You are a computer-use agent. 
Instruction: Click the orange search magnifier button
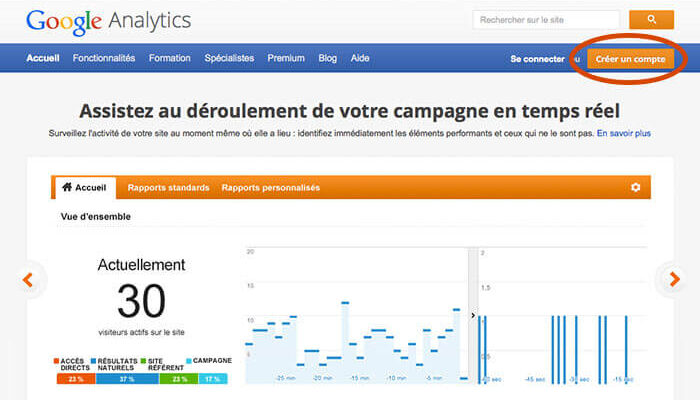click(651, 20)
